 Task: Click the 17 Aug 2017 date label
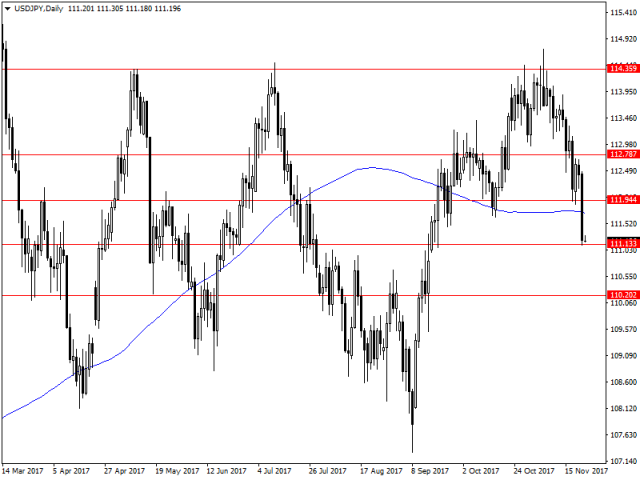point(381,471)
